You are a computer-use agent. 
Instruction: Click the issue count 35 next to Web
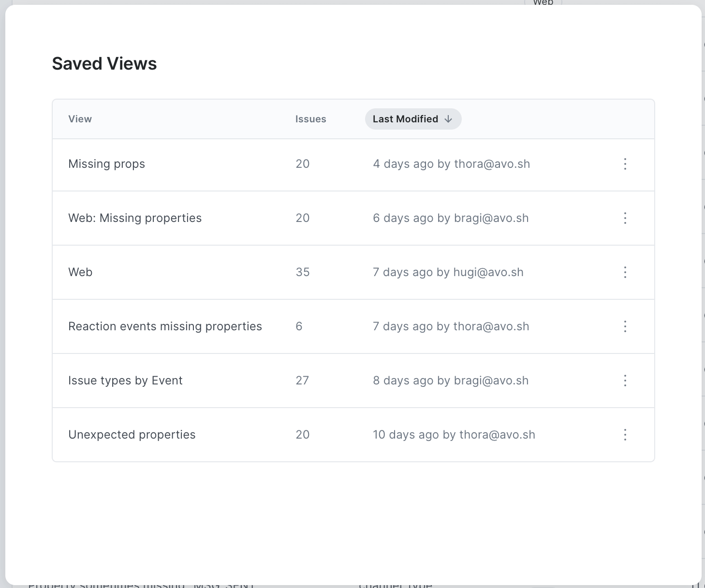point(303,272)
